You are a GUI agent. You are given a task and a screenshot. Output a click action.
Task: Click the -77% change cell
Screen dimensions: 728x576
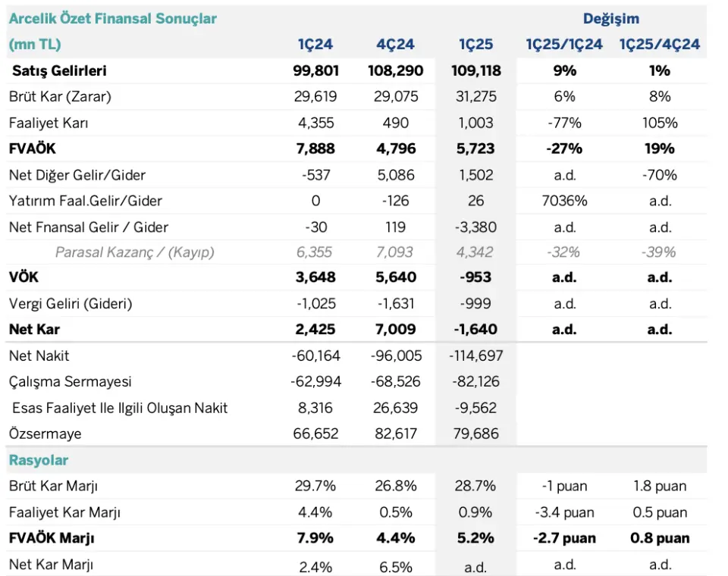pos(564,123)
